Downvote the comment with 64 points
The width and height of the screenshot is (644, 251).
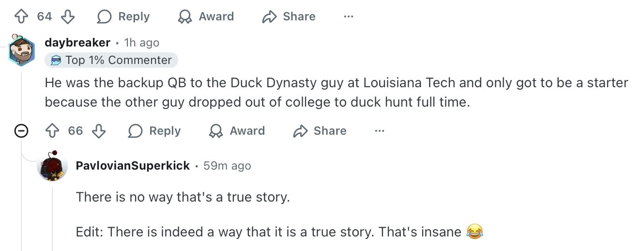tap(67, 16)
